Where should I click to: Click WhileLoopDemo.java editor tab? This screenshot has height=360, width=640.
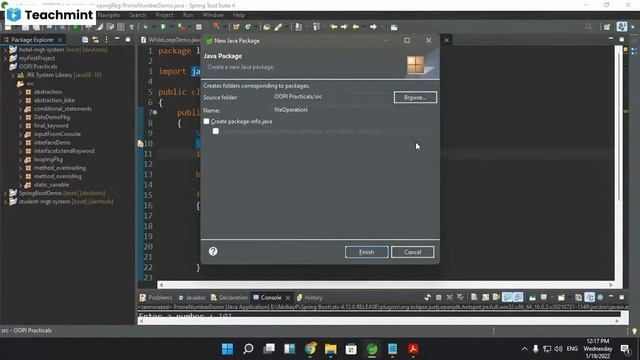click(171, 40)
